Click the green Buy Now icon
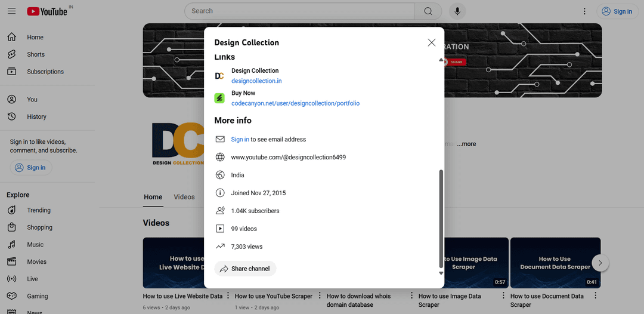Viewport: 644px width, 314px height. pos(219,98)
